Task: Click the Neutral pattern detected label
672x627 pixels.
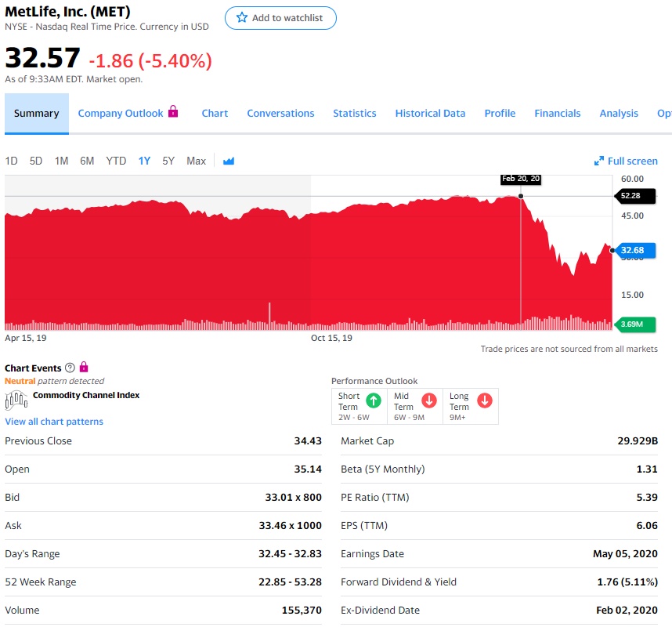Action: (x=54, y=381)
